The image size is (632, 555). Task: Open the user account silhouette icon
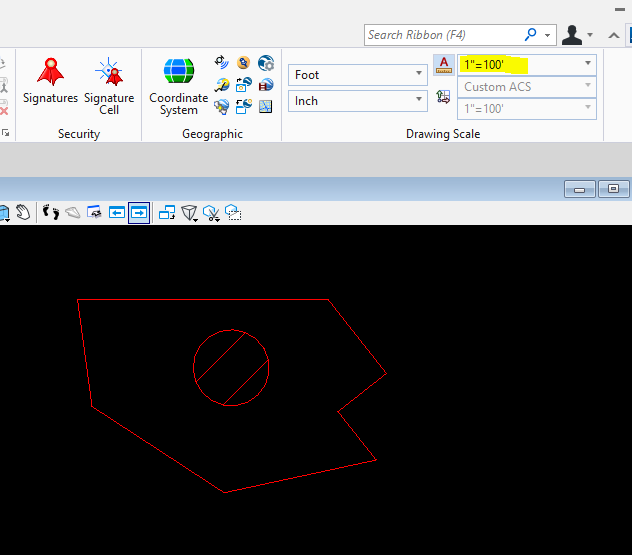[572, 35]
